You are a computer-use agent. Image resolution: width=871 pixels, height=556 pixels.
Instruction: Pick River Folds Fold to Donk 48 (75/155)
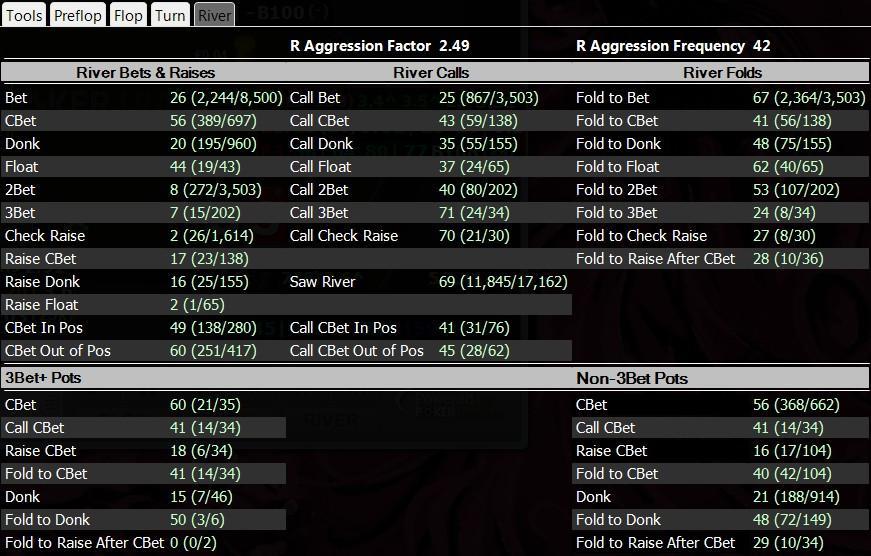coord(792,144)
